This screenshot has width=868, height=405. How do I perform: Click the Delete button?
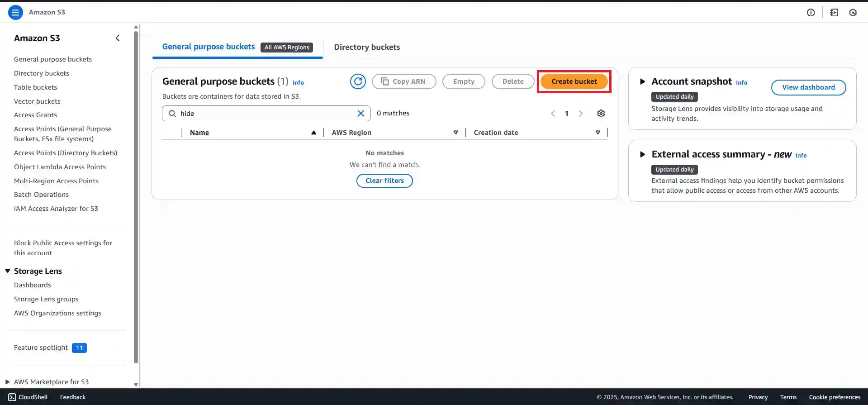pos(513,81)
